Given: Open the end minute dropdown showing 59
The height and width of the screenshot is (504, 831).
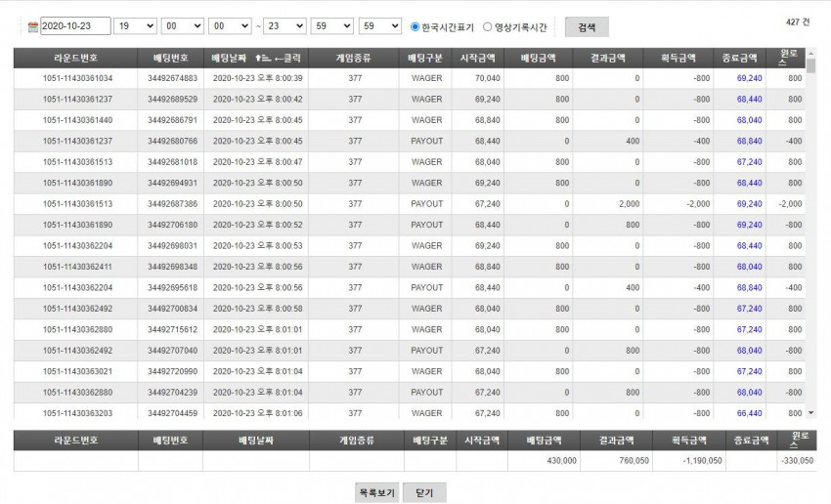Looking at the screenshot, I should tap(332, 26).
